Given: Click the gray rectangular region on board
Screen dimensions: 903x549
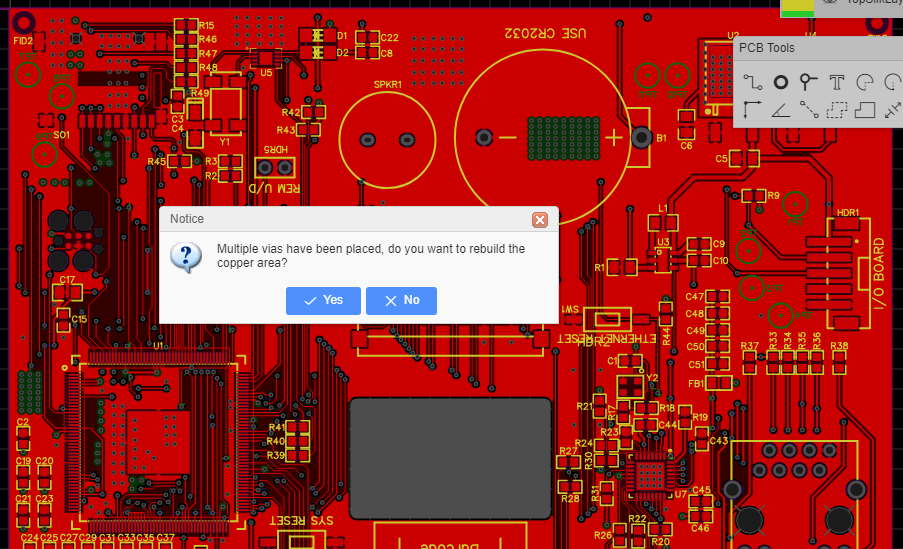Looking at the screenshot, I should pyautogui.click(x=450, y=459).
